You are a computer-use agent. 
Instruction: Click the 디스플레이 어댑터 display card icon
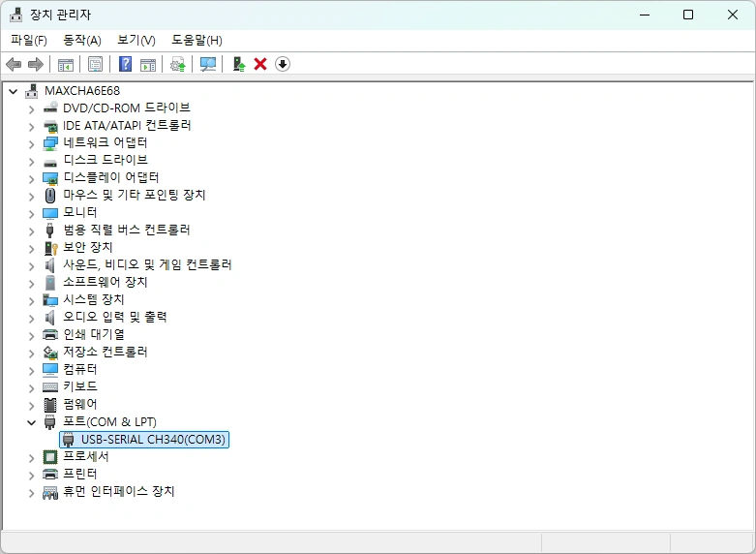(50, 178)
